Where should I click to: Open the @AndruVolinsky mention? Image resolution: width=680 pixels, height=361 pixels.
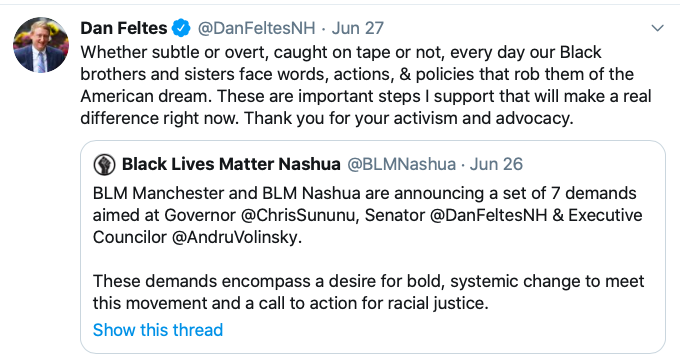pyautogui.click(x=235, y=237)
